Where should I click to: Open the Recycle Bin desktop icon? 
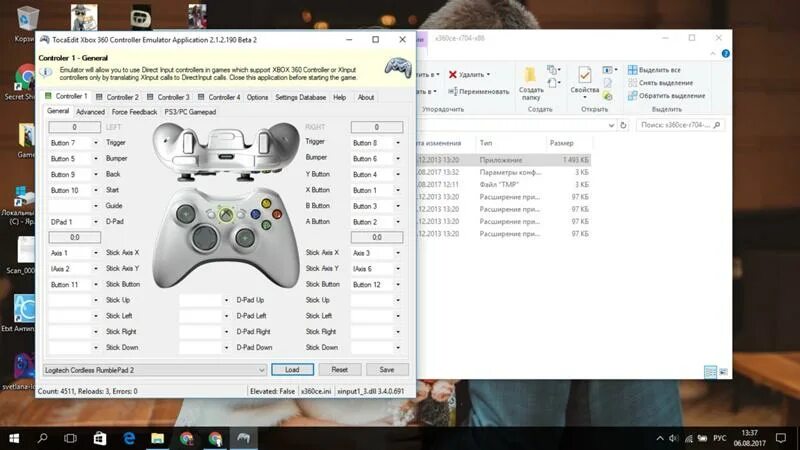coord(26,18)
